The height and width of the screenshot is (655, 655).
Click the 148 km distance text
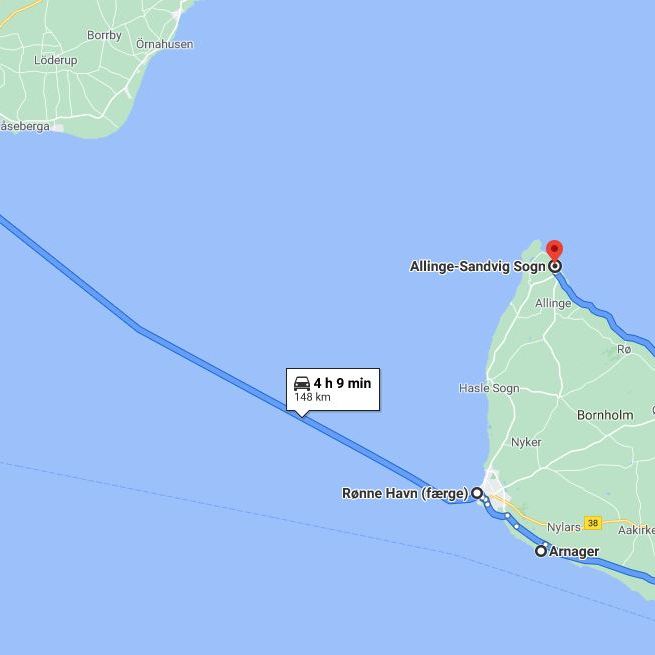[312, 397]
